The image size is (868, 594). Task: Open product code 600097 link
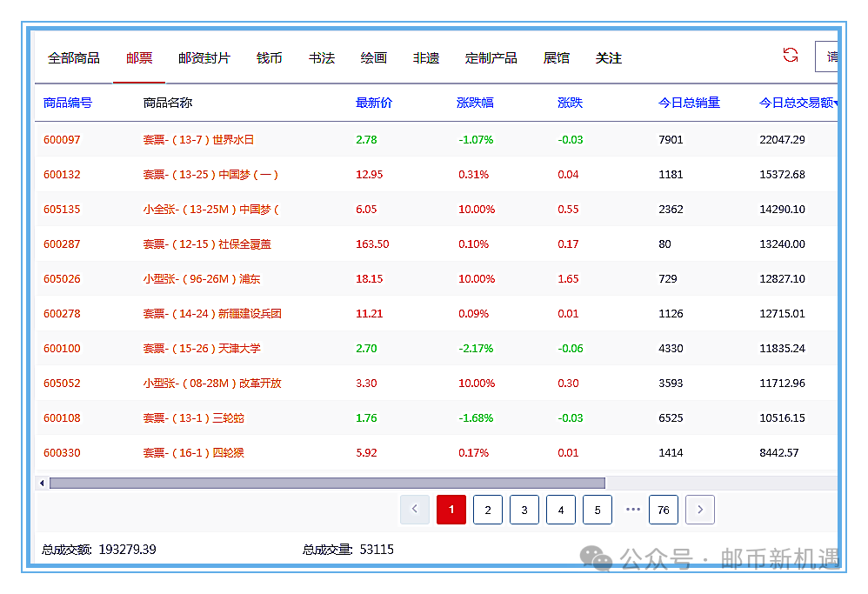62,140
